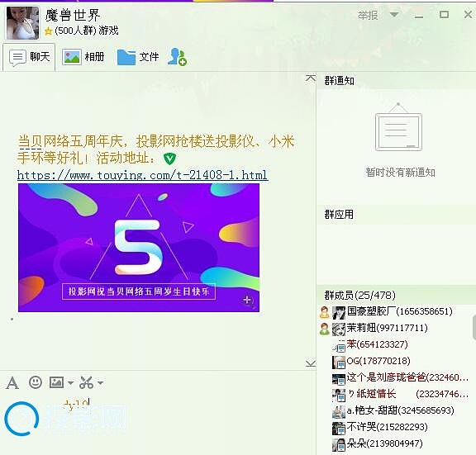This screenshot has height=455, width=476.
Task: Close the chat window
Action: (x=468, y=14)
